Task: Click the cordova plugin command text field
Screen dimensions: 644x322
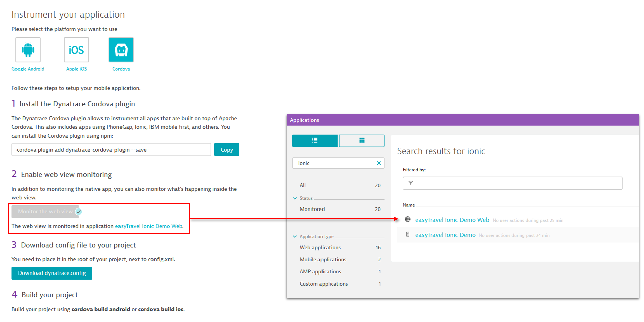Action: click(x=111, y=150)
